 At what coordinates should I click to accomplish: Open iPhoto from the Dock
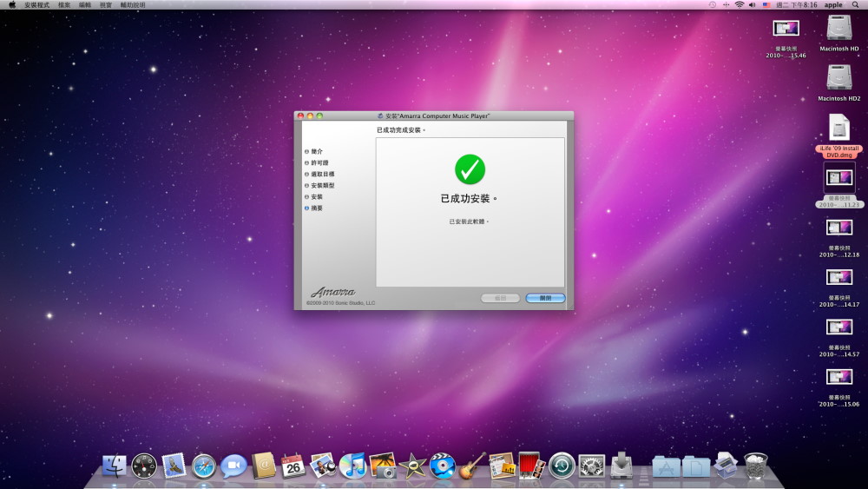383,466
